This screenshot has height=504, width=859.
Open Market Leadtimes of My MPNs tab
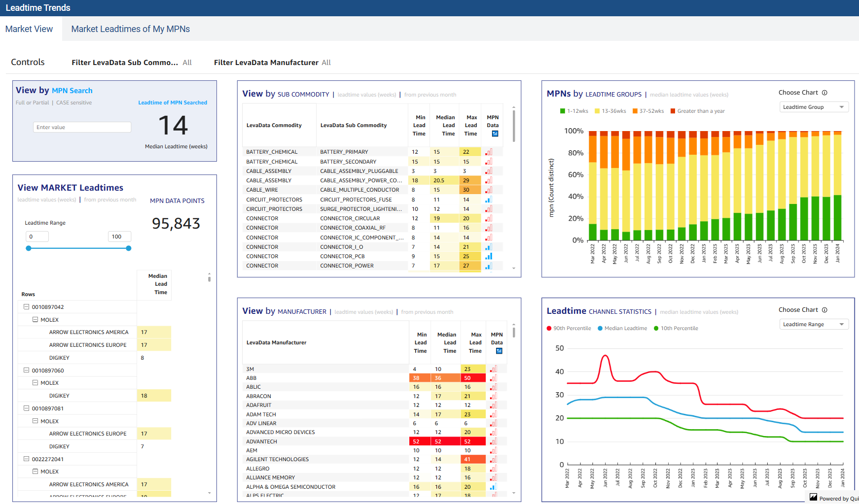131,29
